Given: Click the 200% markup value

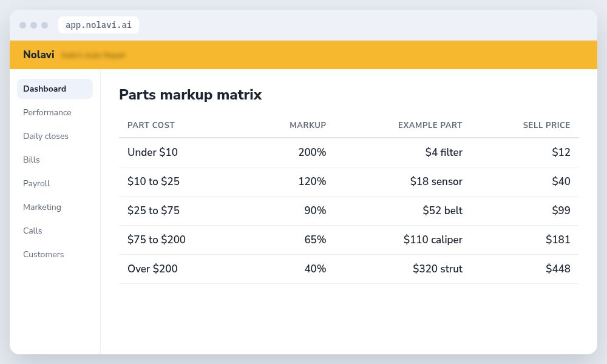Looking at the screenshot, I should pyautogui.click(x=312, y=152).
